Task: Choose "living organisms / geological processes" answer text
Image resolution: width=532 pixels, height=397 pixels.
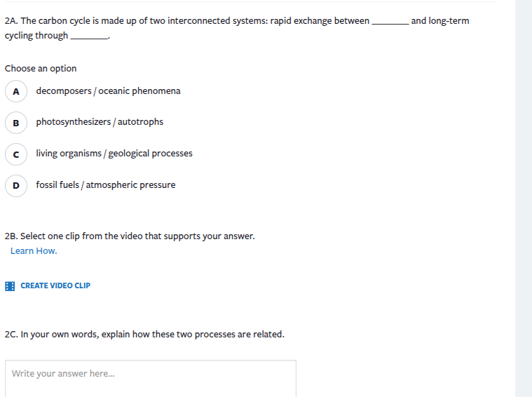Action: (114, 154)
